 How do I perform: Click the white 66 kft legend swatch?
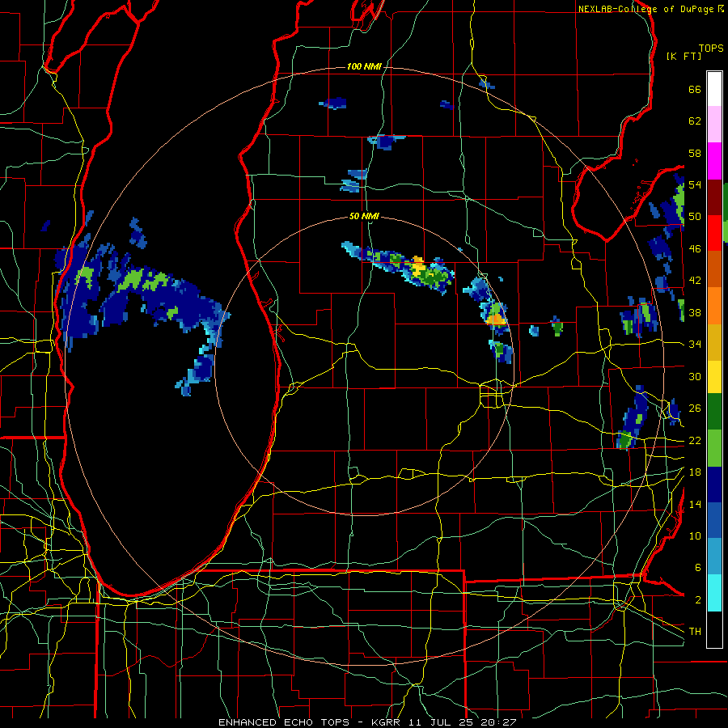coord(714,89)
